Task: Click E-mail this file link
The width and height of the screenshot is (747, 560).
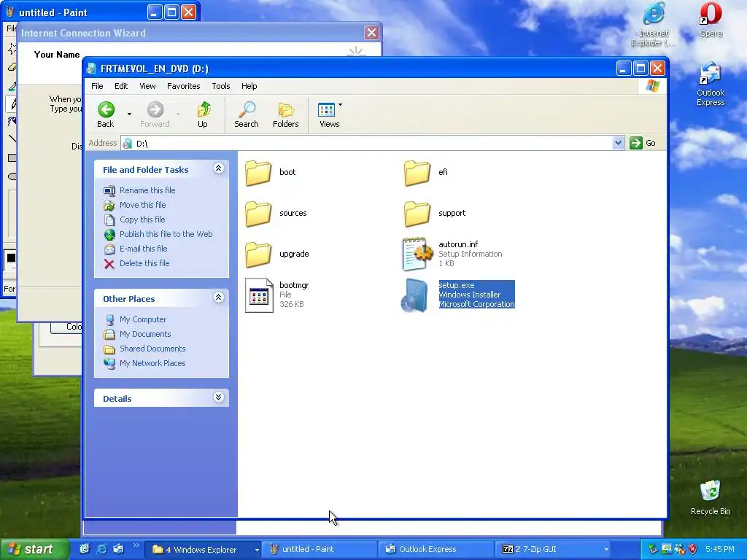Action: [144, 249]
